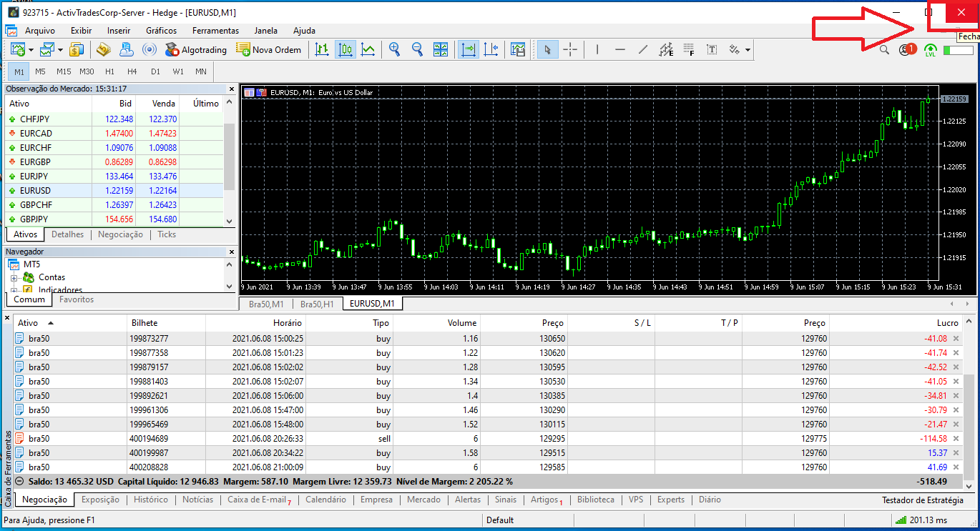Switch chart to bar chart view
The width and height of the screenshot is (980, 531).
(x=322, y=49)
